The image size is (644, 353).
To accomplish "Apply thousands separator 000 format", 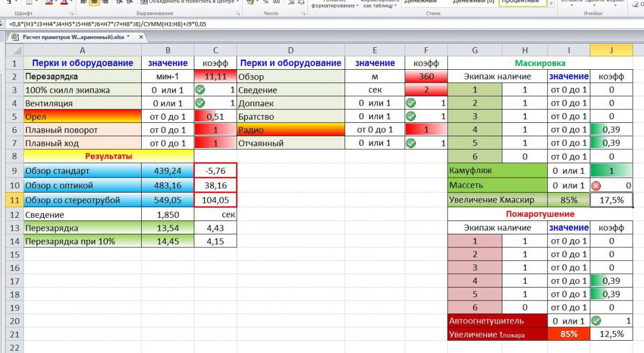I will click(x=277, y=2).
